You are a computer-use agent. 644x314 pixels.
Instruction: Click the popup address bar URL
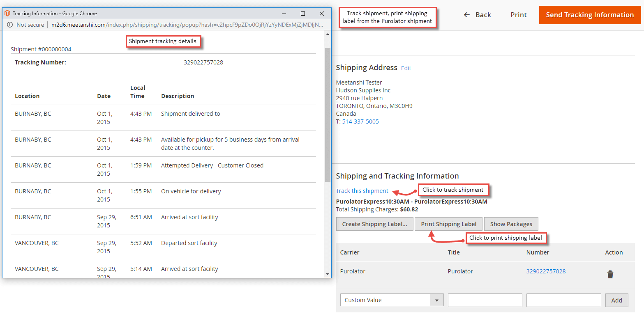pos(187,25)
